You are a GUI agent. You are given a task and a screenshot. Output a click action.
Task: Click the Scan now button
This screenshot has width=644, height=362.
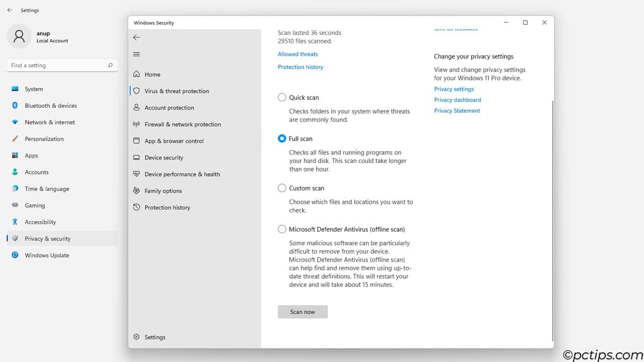(303, 312)
